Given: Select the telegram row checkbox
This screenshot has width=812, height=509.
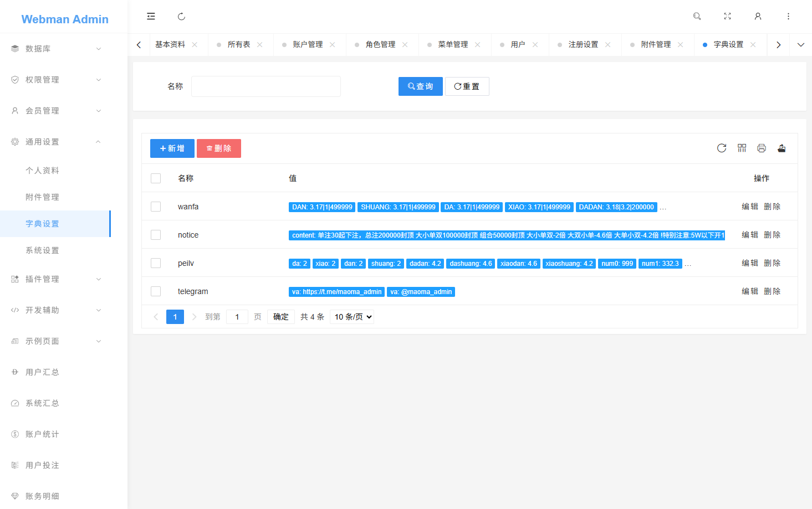Looking at the screenshot, I should [x=156, y=291].
